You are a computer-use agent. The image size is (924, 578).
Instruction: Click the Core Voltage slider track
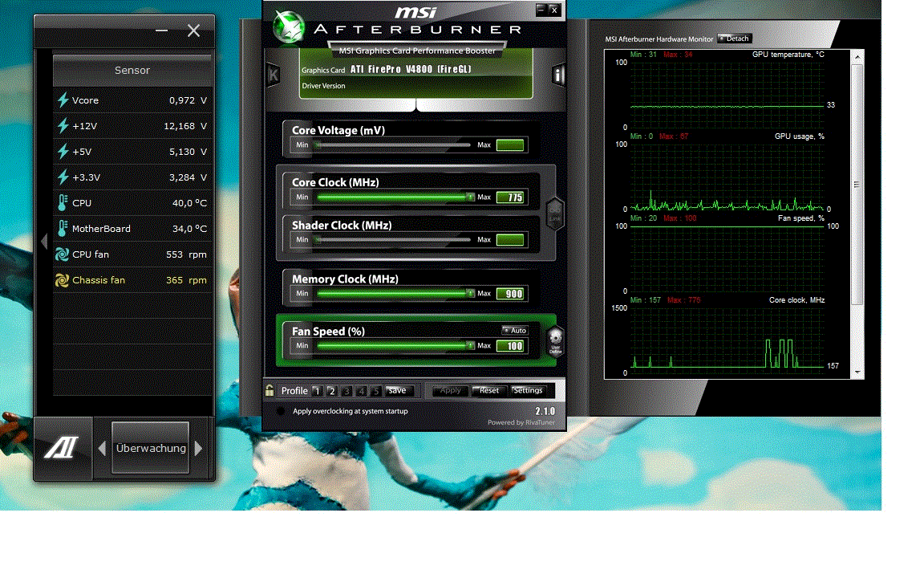(392, 145)
